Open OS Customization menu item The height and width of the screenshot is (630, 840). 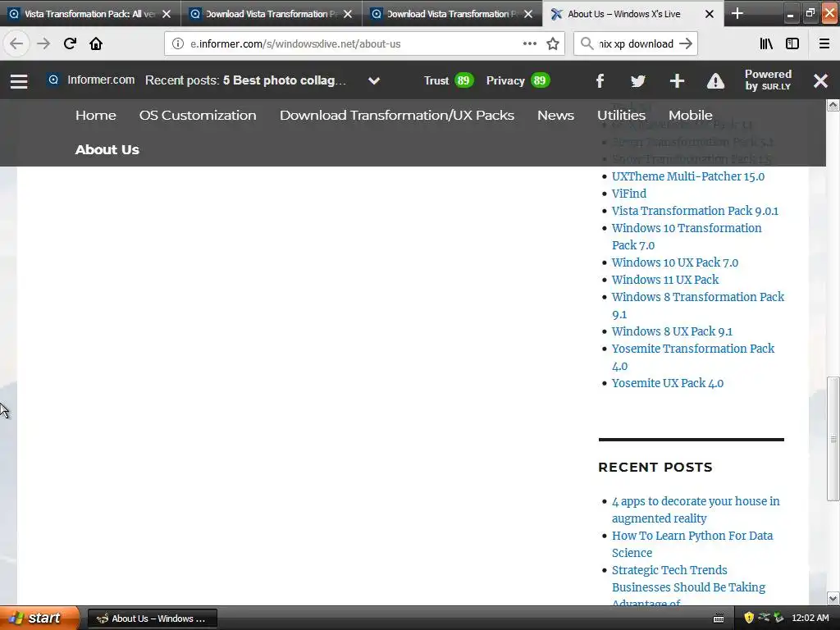198,115
